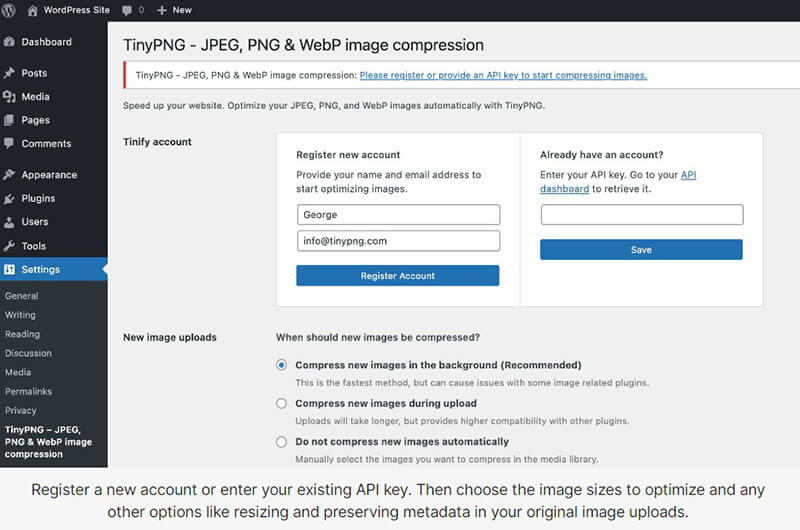Screen dimensions: 800x530
Task: Open Media using its sidebar icon
Action: click(9, 97)
